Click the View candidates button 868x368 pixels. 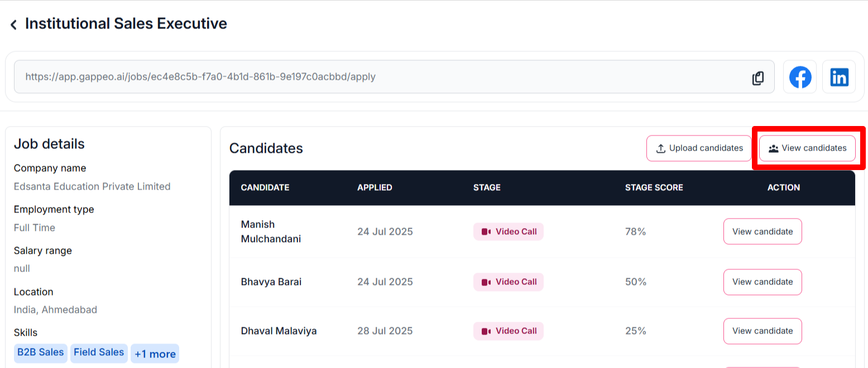pos(807,148)
